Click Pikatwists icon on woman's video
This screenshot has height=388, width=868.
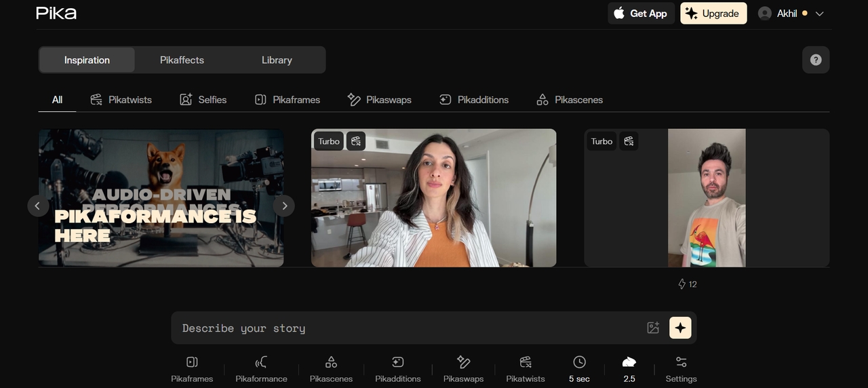(356, 141)
